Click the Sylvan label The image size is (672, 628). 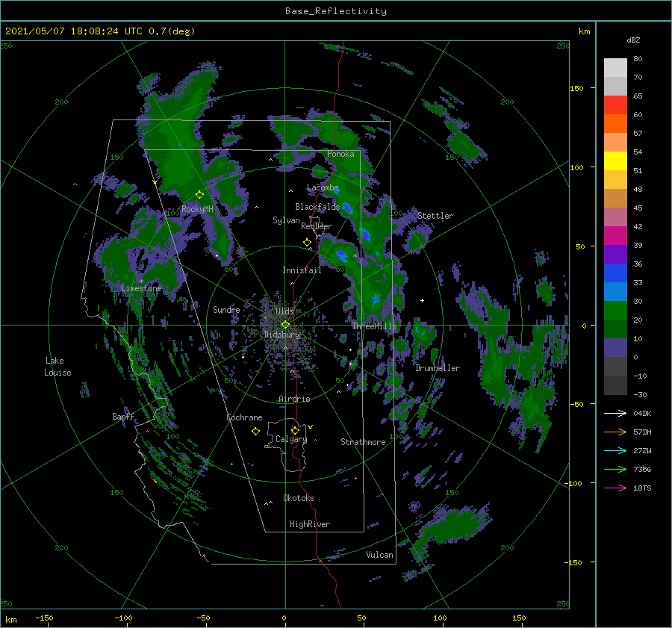286,220
